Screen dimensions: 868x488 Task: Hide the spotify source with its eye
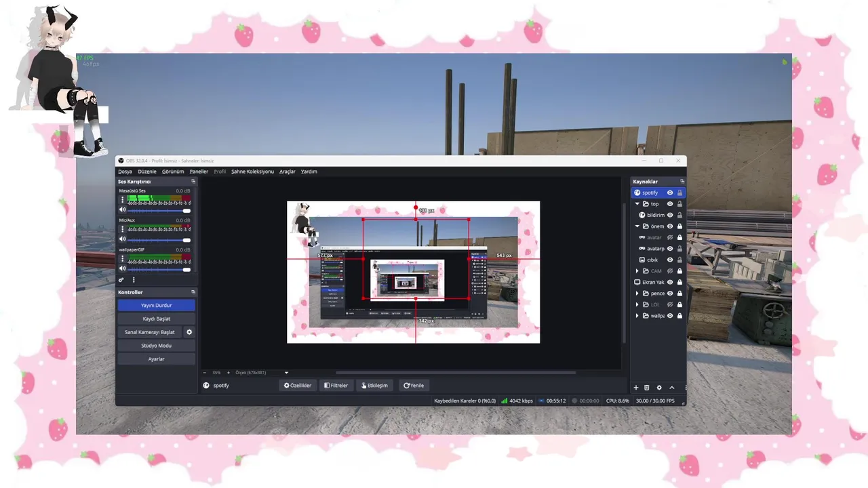click(670, 193)
